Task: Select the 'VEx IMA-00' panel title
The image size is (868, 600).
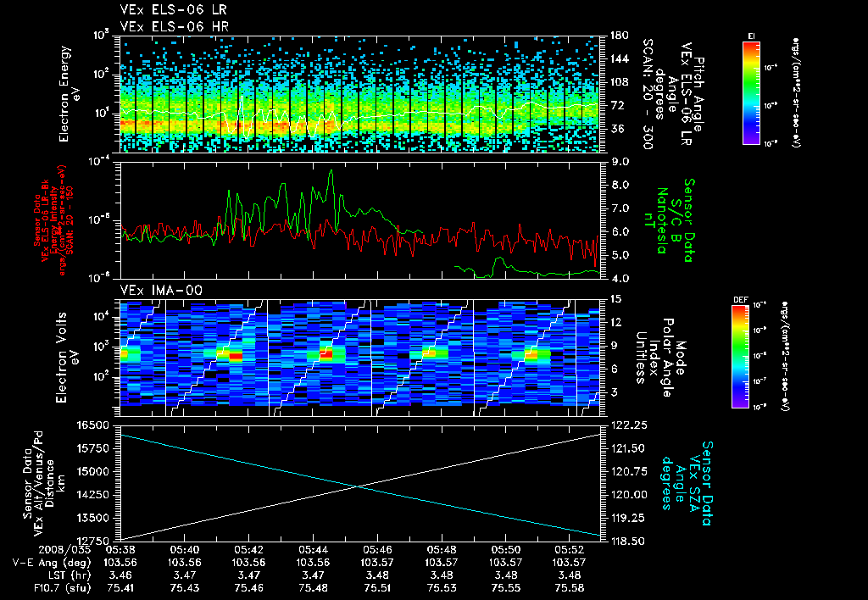Action: 161,290
